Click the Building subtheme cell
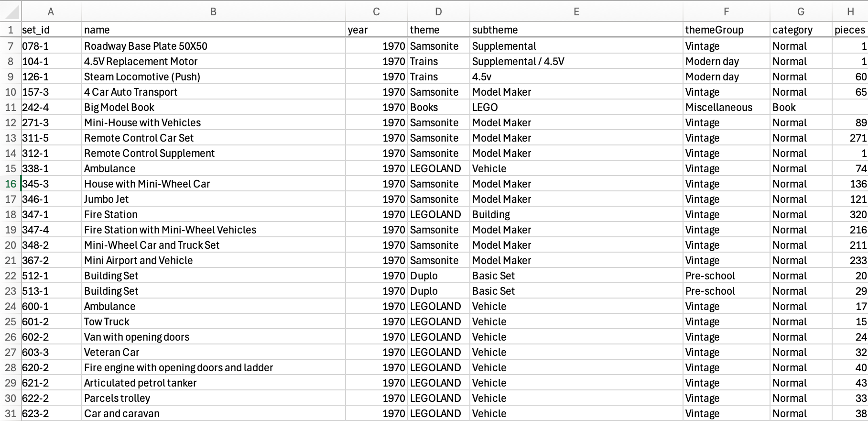Screen dimensions: 868x421 coord(576,214)
